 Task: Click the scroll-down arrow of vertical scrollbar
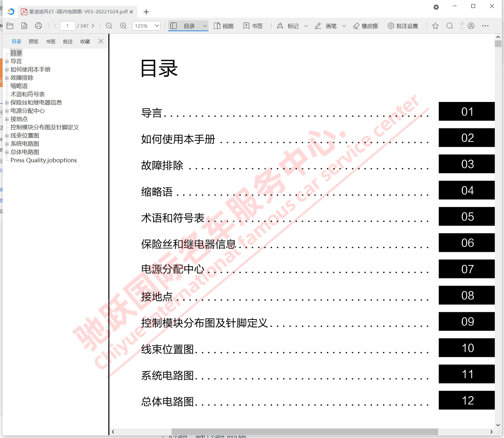click(498, 425)
